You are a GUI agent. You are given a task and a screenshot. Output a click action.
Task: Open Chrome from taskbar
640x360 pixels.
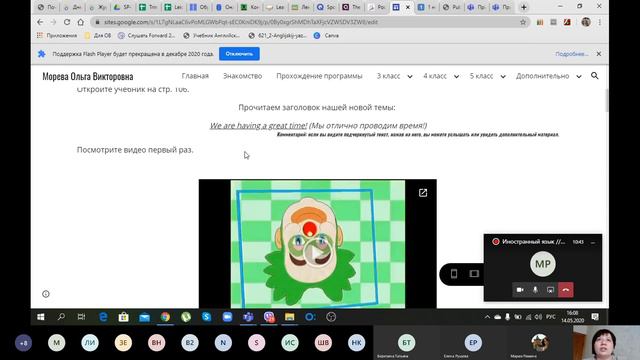(165, 317)
